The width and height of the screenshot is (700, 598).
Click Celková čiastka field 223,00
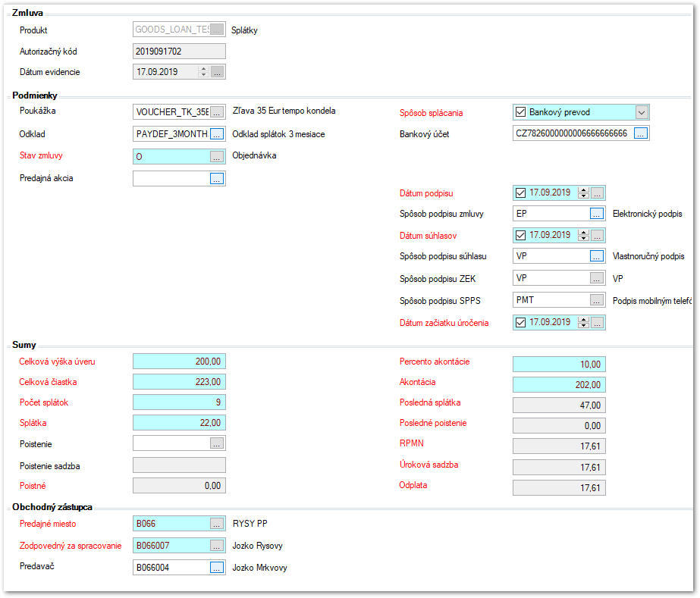[180, 382]
